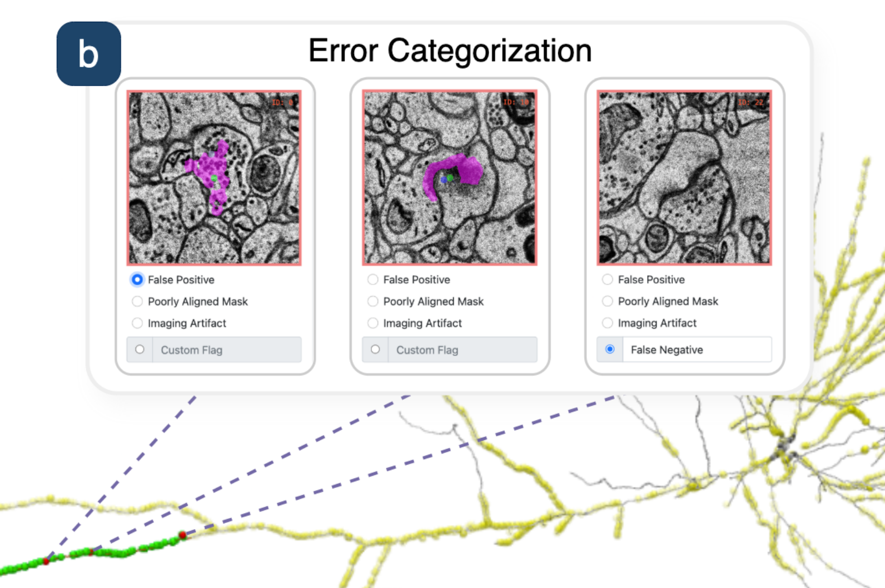Click the False Negative custom flag field
The width and height of the screenshot is (885, 588).
[x=697, y=350]
